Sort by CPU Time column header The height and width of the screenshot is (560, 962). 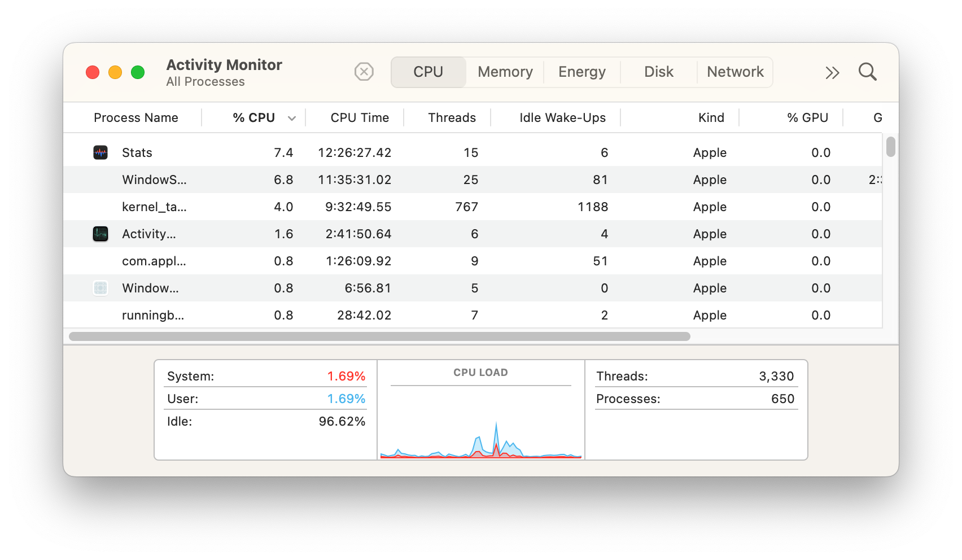[360, 117]
